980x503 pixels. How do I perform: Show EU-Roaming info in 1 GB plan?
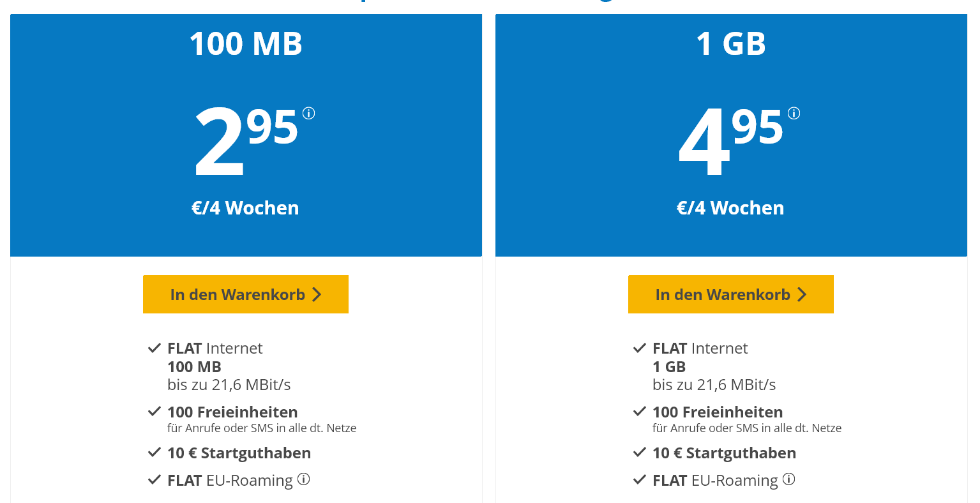tap(789, 479)
